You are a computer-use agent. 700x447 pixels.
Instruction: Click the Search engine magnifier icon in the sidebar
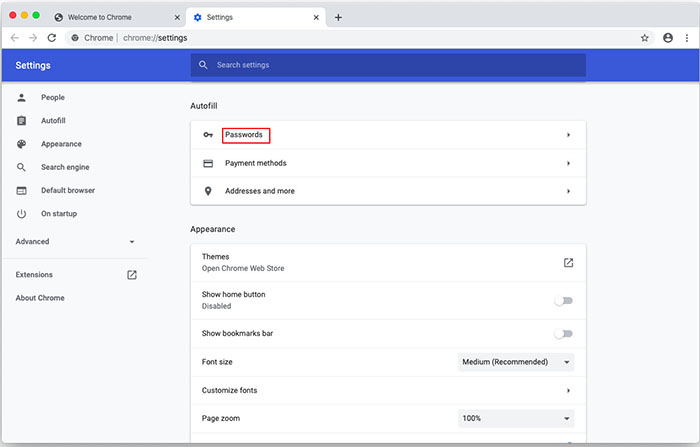(x=21, y=167)
